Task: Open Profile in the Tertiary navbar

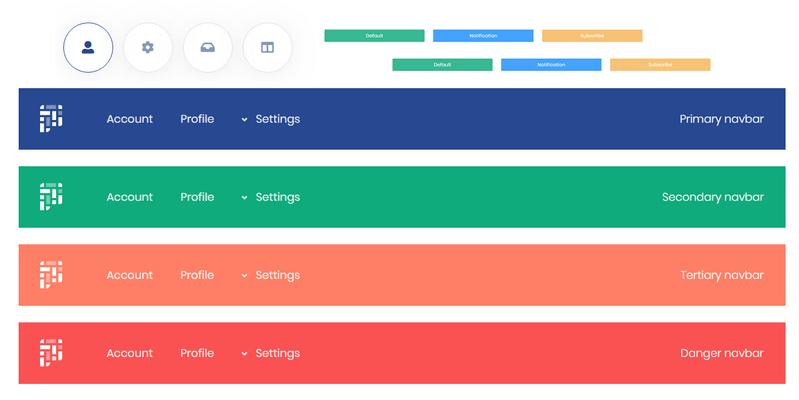Action: pyautogui.click(x=197, y=275)
